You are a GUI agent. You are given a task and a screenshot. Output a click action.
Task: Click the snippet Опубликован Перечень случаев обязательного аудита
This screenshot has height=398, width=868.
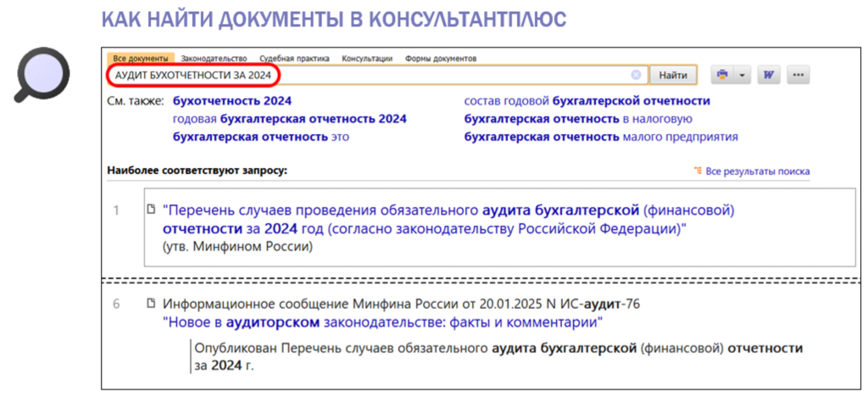click(x=498, y=357)
